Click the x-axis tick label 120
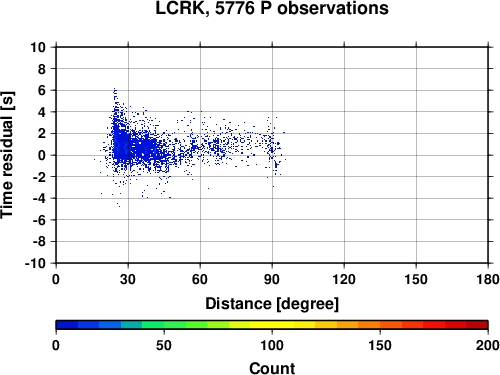500x375 pixels. tap(344, 279)
